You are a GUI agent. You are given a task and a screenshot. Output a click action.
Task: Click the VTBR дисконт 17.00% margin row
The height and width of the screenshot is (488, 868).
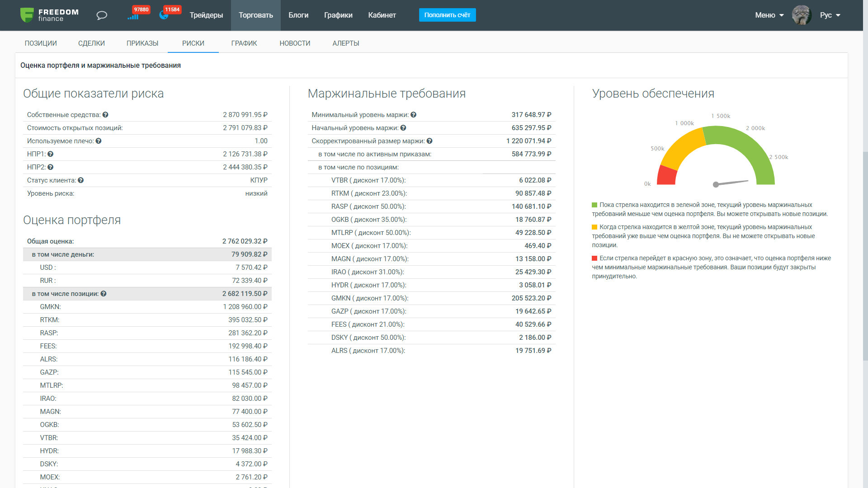point(431,180)
